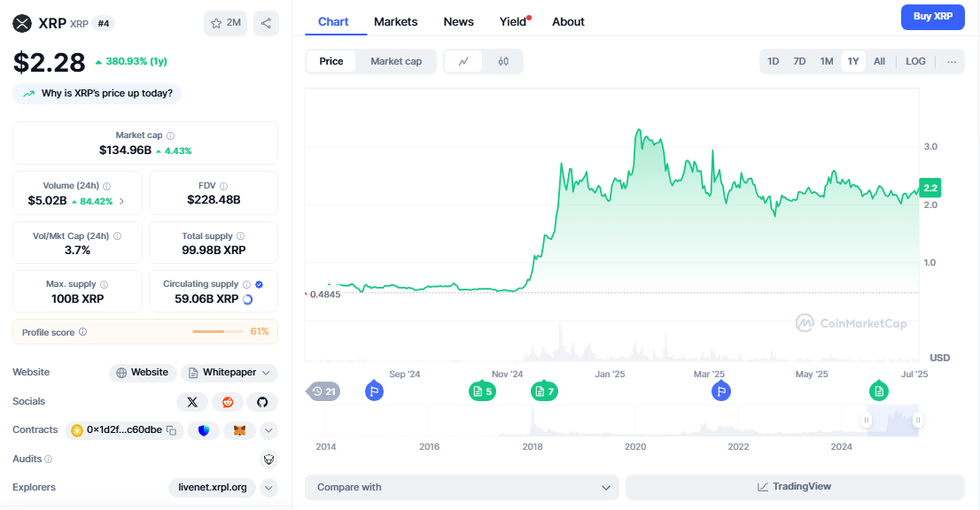Select the Price toggle

331,61
